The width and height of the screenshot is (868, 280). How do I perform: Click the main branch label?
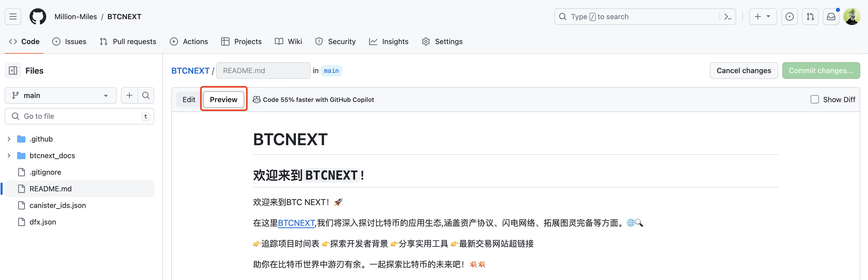[331, 71]
